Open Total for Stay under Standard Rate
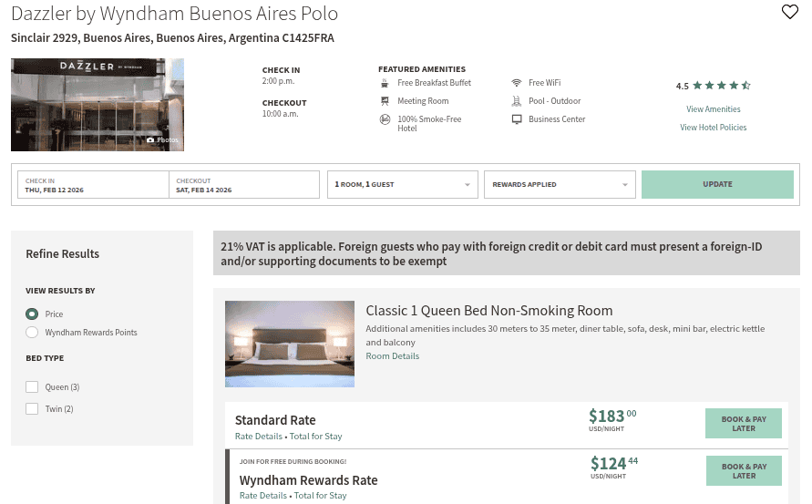Viewport: 812px width, 504px height. pos(316,437)
